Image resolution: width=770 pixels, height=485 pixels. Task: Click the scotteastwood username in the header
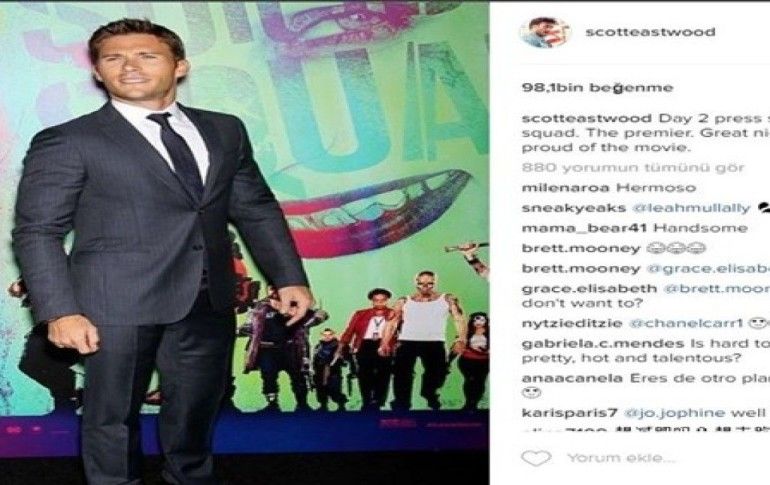point(650,32)
